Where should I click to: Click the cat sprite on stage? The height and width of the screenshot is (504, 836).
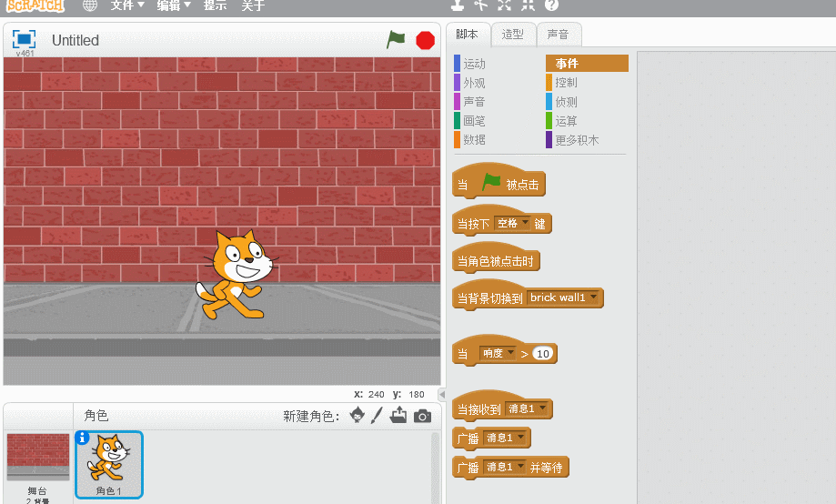click(x=237, y=275)
